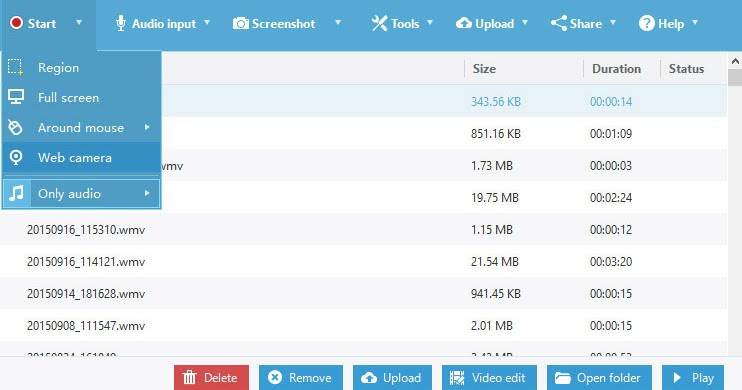The width and height of the screenshot is (742, 390).
Task: Click the Share icon in toolbar
Action: tap(559, 23)
